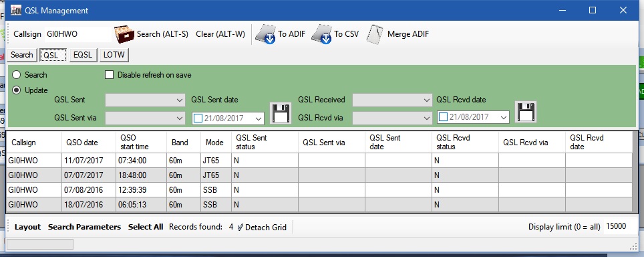Sort by QSO start time column header
Viewport: 644px width, 257px height.
(141, 143)
